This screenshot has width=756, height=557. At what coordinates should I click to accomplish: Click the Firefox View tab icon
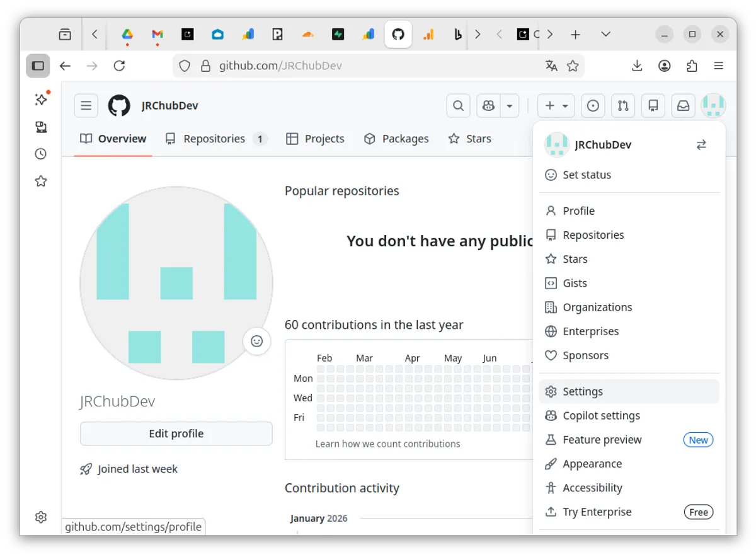pyautogui.click(x=65, y=35)
